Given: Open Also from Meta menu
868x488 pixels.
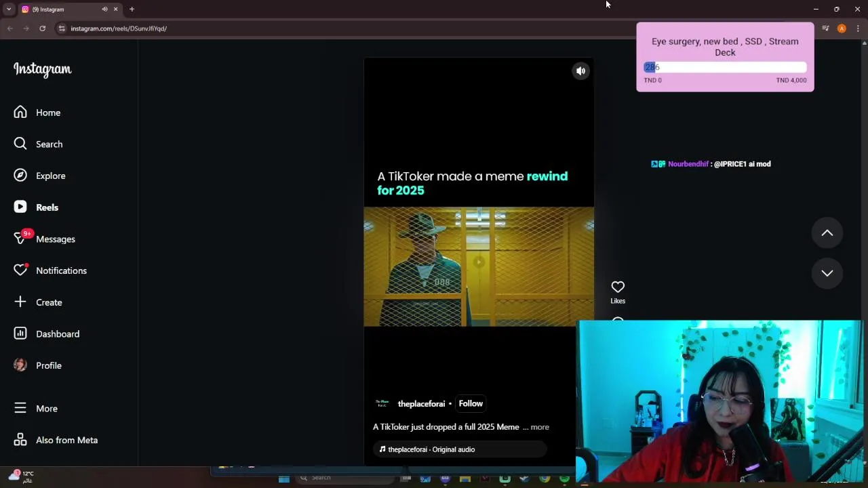Looking at the screenshot, I should [56, 440].
